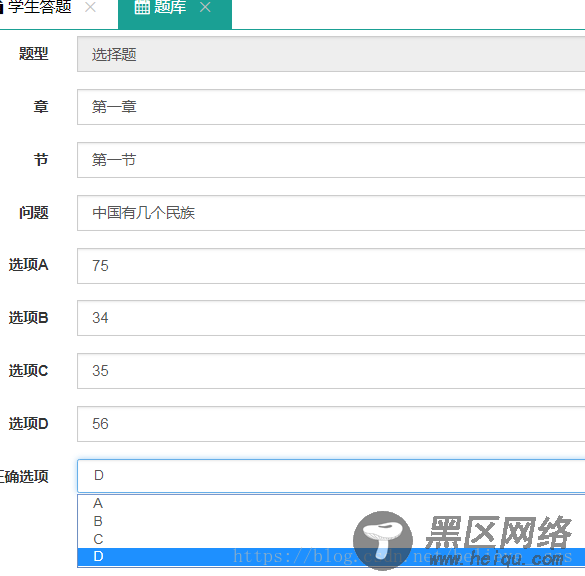Choose option B in dropdown list
The width and height of the screenshot is (585, 576).
331,522
